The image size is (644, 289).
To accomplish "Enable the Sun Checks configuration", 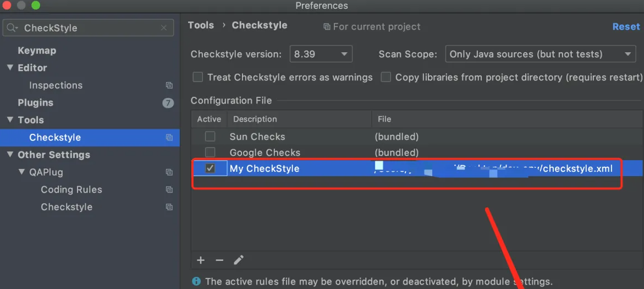I will click(x=210, y=137).
